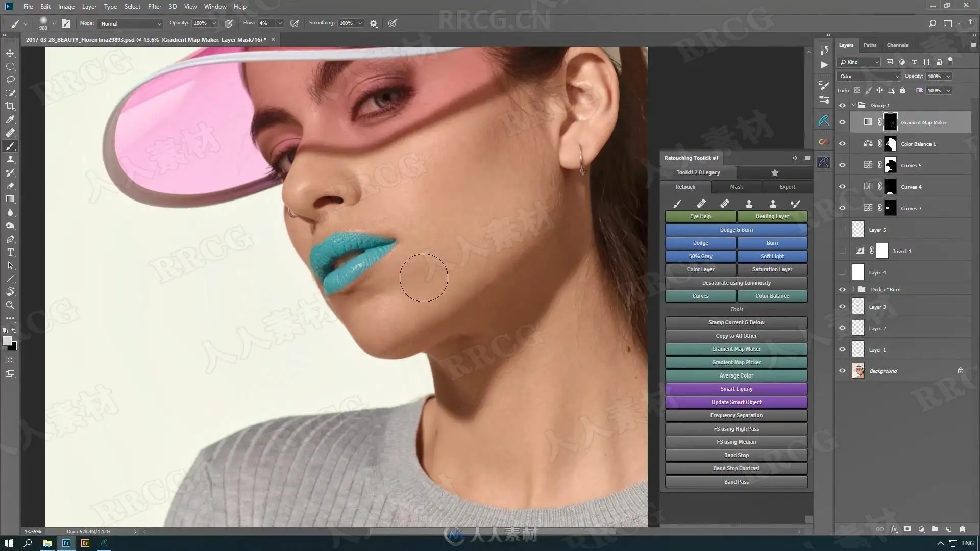The image size is (980, 551).
Task: Expand the Dodge^Burn group
Action: coord(853,289)
